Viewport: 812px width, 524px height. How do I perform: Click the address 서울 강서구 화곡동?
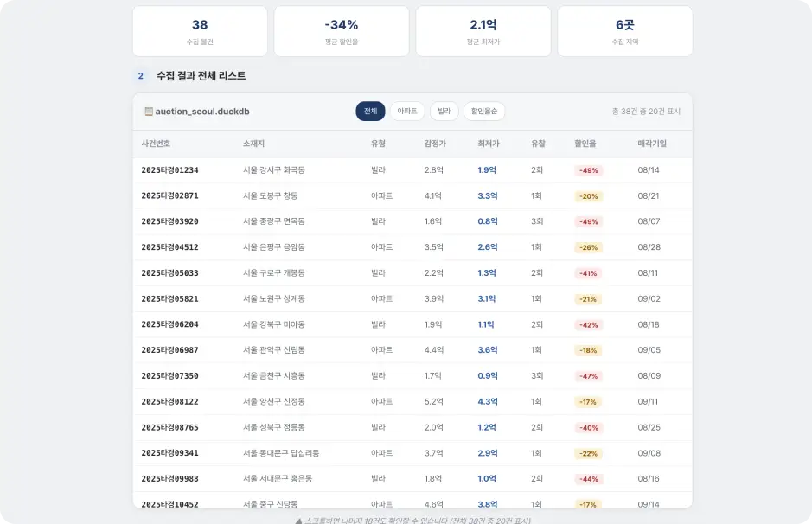[274, 170]
